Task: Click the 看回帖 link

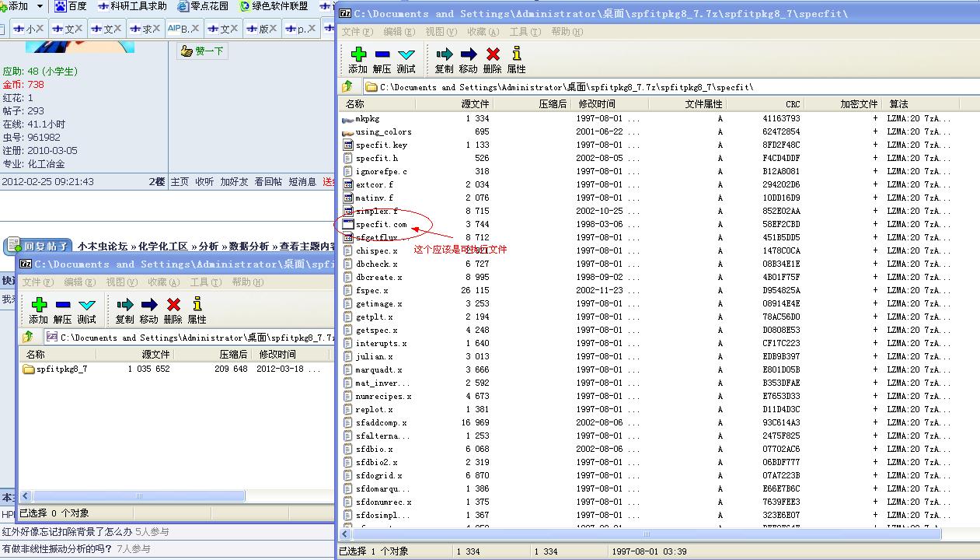Action: click(x=268, y=181)
